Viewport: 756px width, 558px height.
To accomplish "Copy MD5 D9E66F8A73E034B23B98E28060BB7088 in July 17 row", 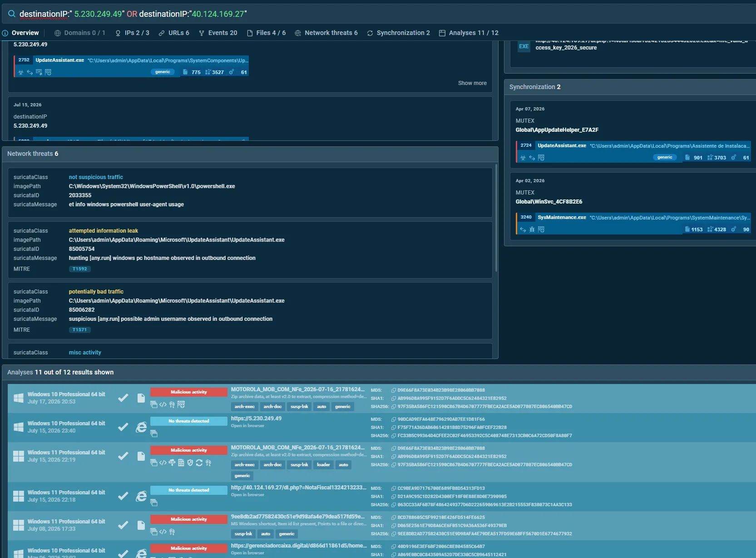I will pyautogui.click(x=394, y=390).
